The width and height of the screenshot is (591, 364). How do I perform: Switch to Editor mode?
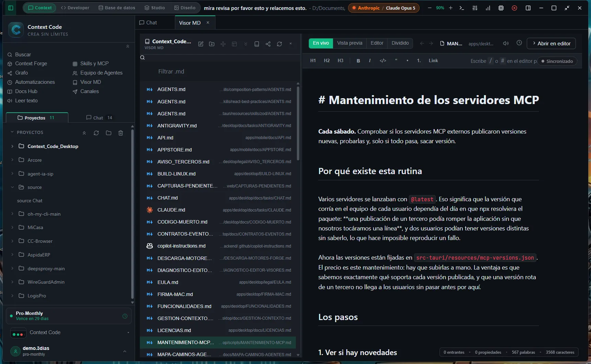pyautogui.click(x=377, y=43)
